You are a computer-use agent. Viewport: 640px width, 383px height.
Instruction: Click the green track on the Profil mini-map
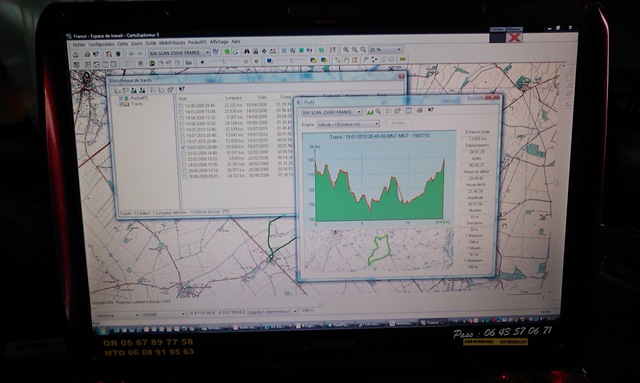pyautogui.click(x=379, y=249)
